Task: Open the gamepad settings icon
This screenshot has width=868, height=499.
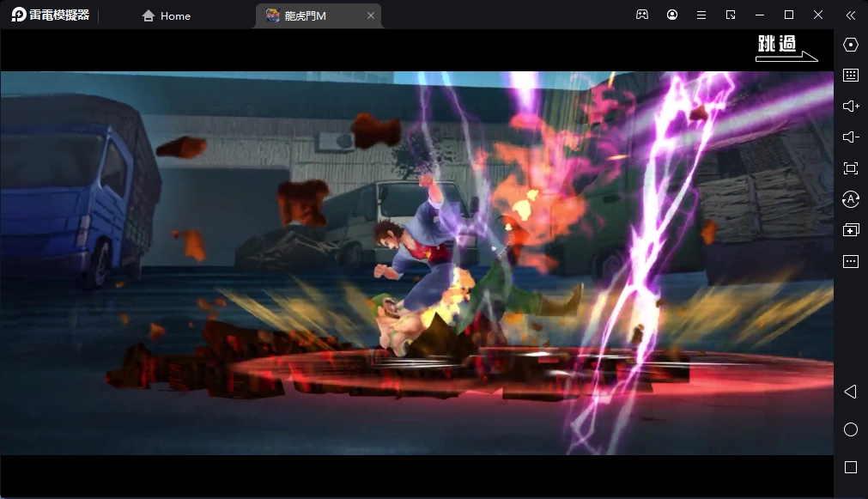Action: 642,15
